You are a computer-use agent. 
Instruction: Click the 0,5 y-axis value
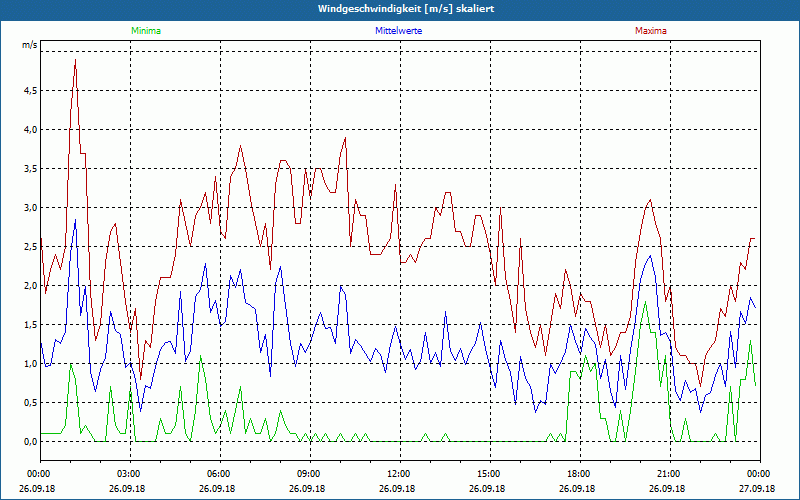[x=30, y=403]
